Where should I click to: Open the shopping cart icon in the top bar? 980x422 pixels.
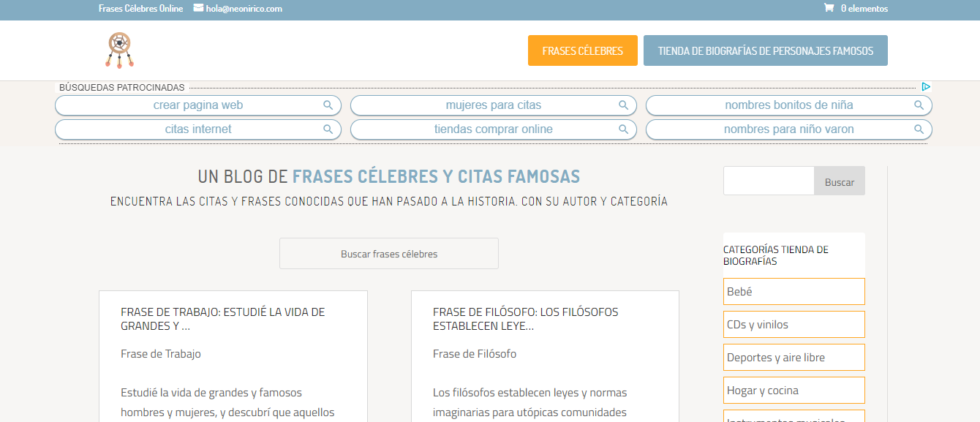(x=829, y=8)
